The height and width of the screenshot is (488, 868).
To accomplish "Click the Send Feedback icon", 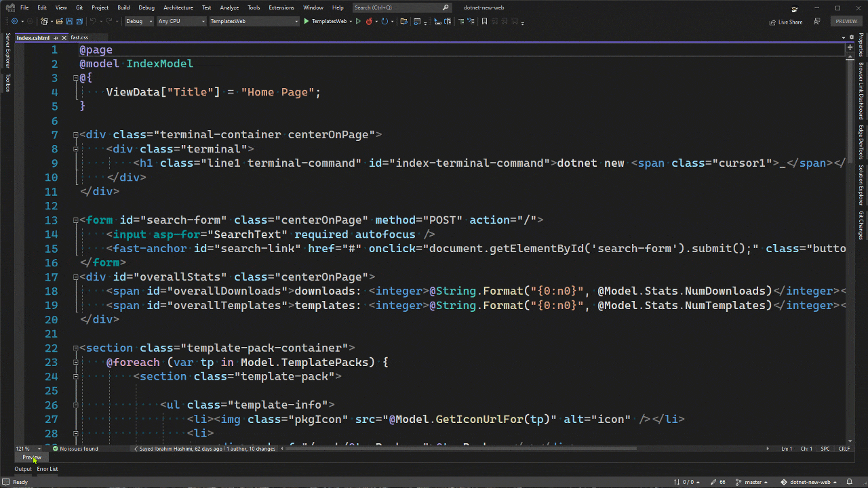I will point(816,22).
